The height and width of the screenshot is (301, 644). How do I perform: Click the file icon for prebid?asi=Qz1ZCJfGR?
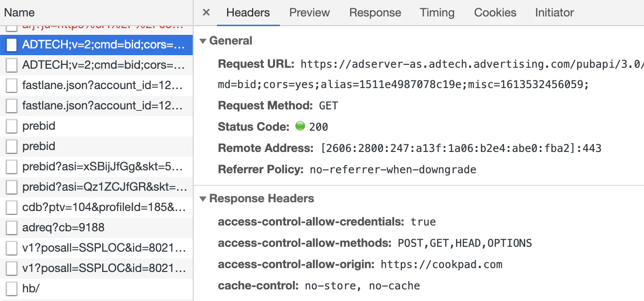coord(12,187)
